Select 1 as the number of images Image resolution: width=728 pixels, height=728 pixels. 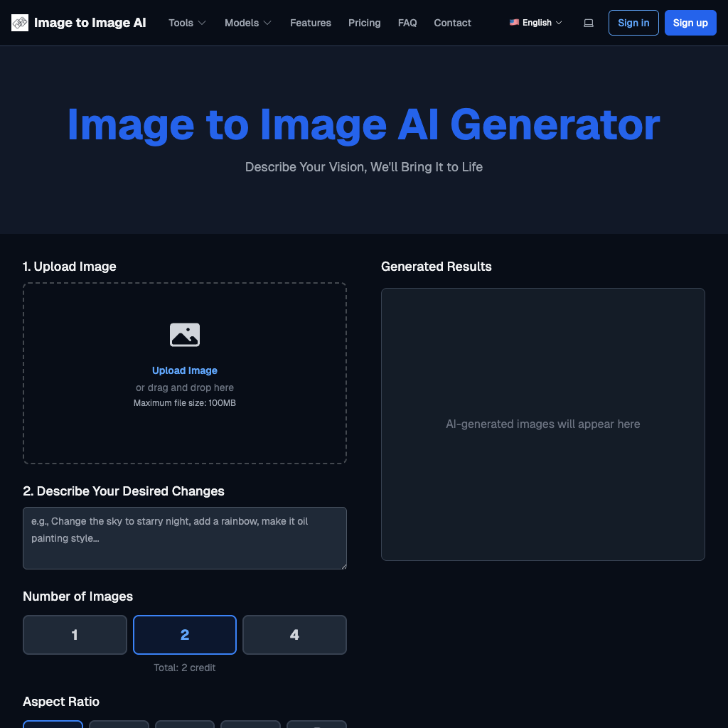pyautogui.click(x=75, y=634)
